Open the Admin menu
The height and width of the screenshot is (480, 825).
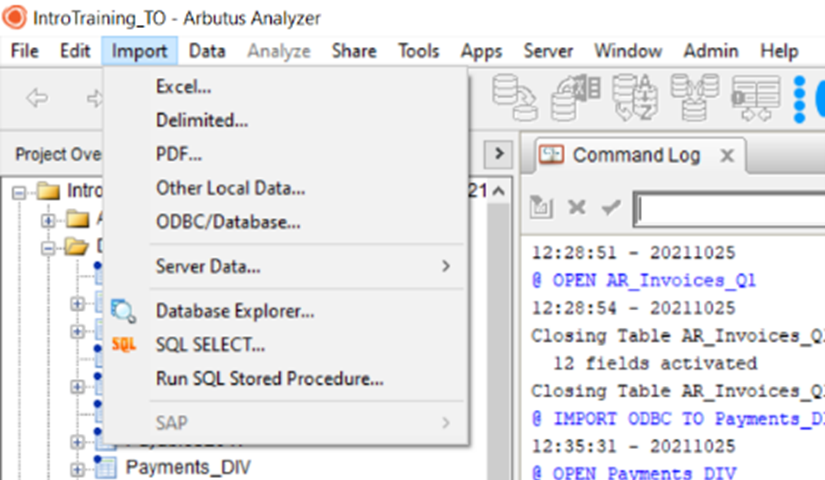[x=711, y=51]
